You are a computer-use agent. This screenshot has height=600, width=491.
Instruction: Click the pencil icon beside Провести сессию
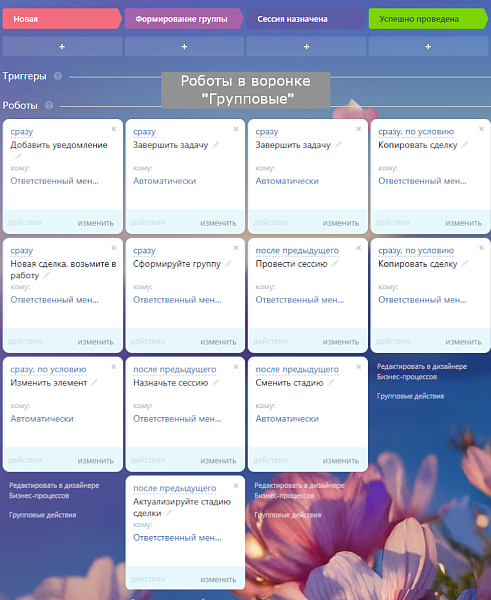pos(335,264)
